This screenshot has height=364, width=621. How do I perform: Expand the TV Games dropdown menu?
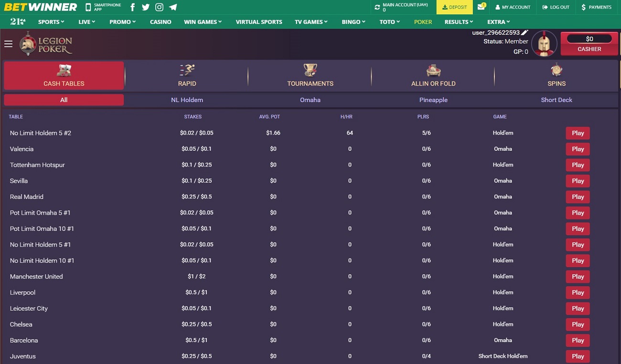[311, 21]
